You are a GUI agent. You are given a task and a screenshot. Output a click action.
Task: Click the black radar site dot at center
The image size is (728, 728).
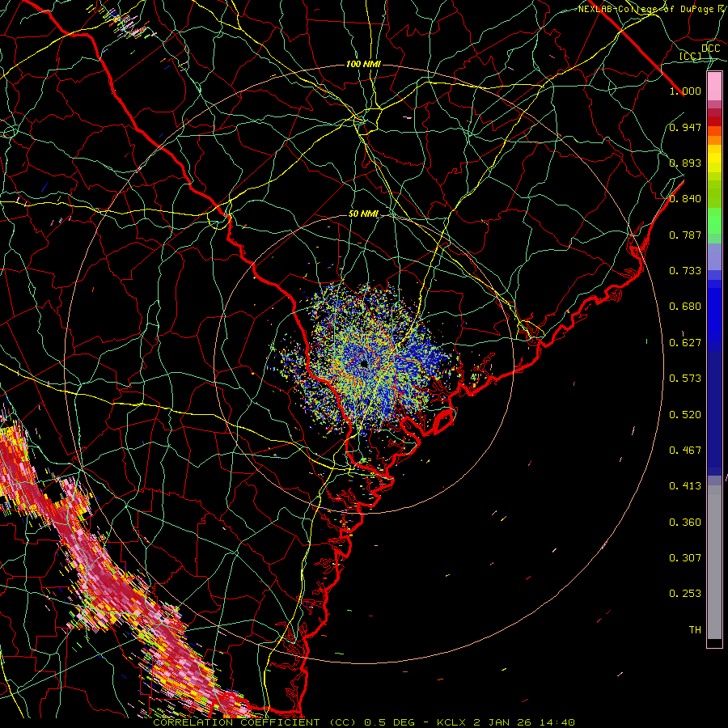[x=363, y=364]
